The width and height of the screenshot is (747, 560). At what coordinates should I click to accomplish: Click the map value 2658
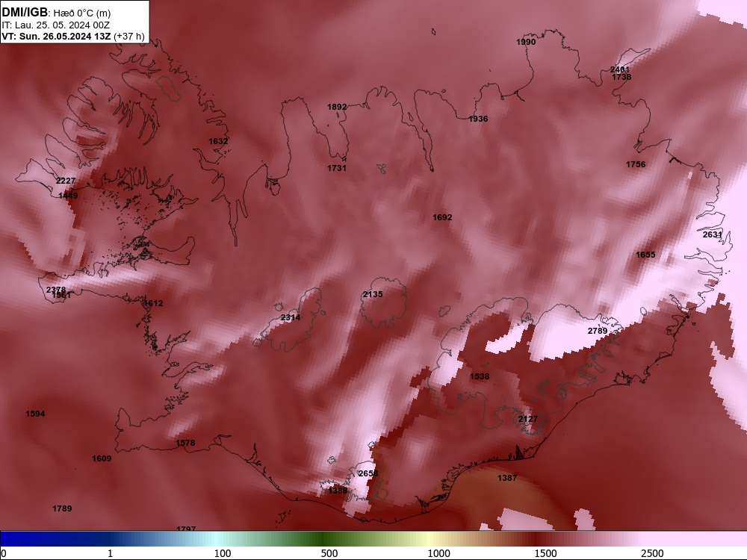click(368, 473)
